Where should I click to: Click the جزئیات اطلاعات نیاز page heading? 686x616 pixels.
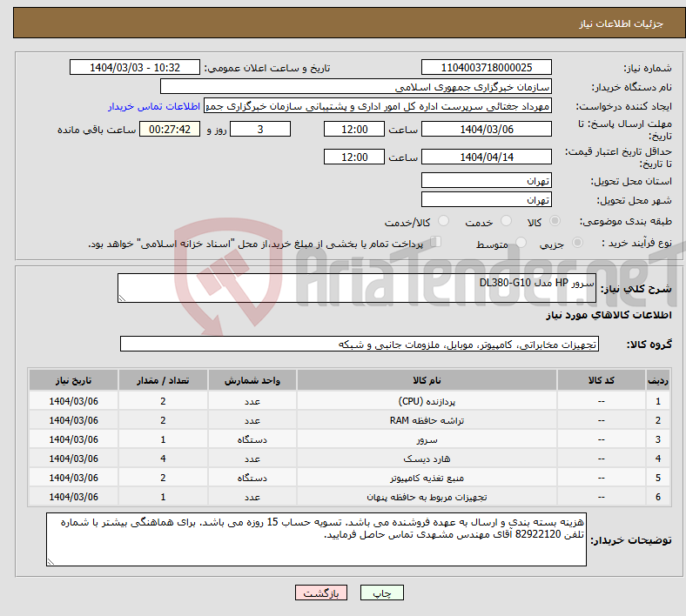tap(622, 23)
